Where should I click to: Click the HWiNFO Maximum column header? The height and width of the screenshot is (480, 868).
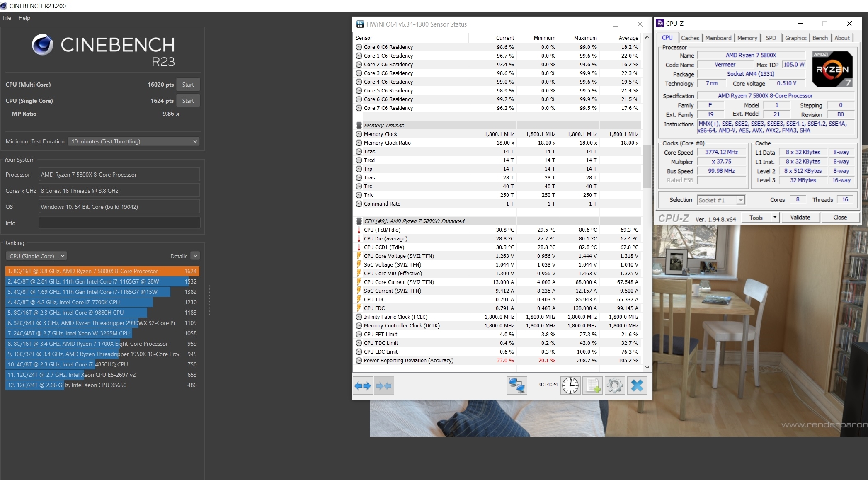(579, 38)
